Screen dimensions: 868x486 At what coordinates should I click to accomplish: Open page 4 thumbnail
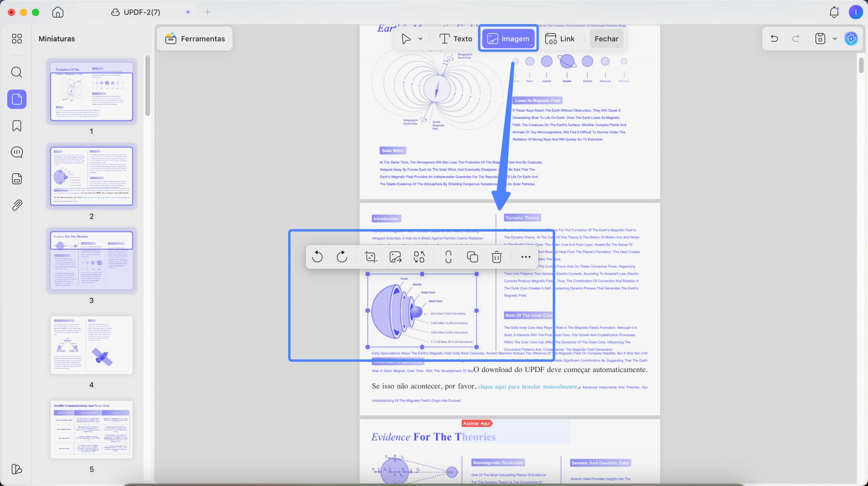(92, 345)
